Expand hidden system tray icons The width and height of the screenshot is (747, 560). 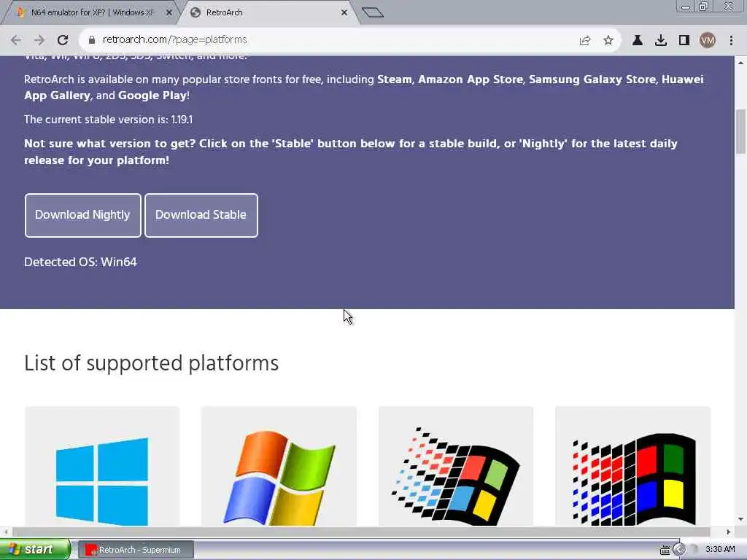coord(679,550)
